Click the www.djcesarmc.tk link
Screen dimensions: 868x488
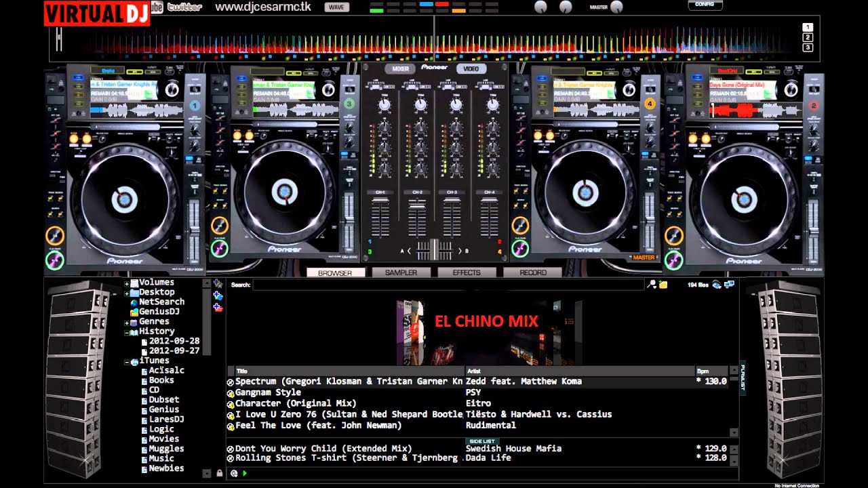tap(263, 7)
